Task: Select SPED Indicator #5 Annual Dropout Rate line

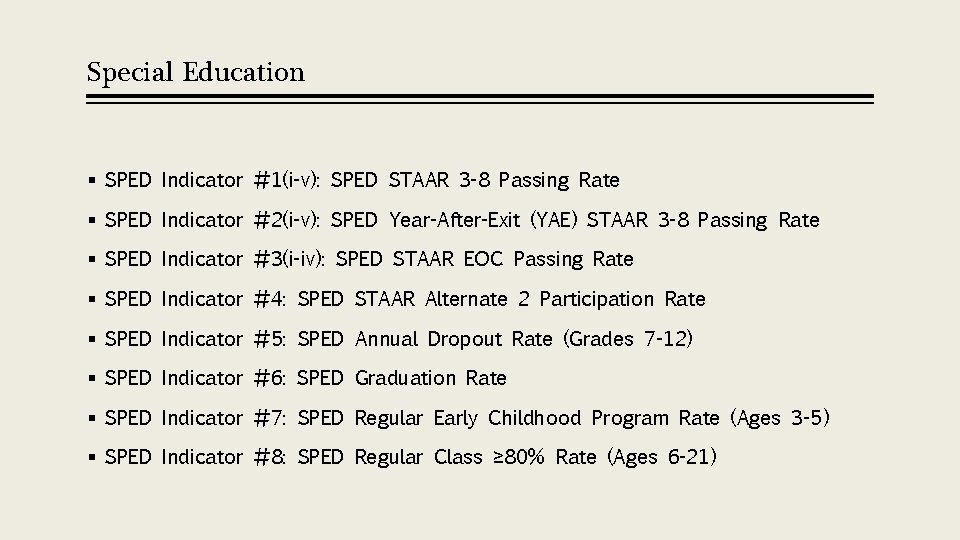Action: [399, 339]
